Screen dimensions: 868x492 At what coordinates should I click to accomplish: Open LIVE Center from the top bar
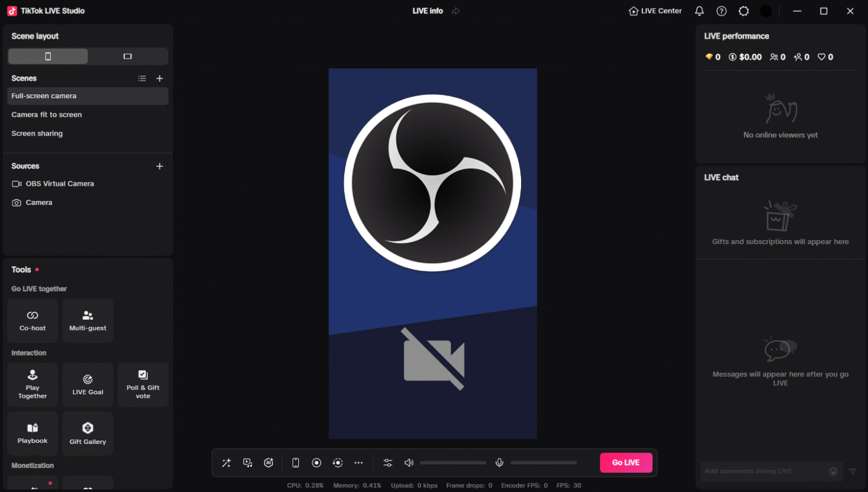point(654,11)
